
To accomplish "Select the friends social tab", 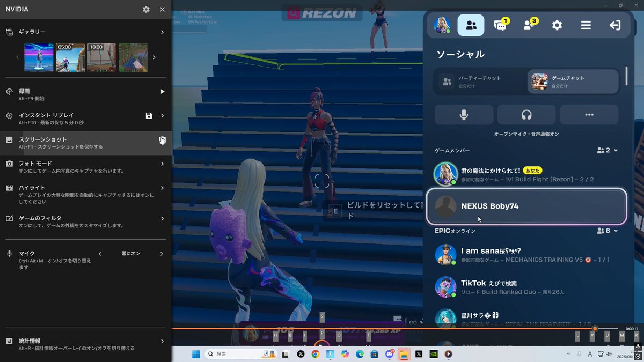I will 471,25.
